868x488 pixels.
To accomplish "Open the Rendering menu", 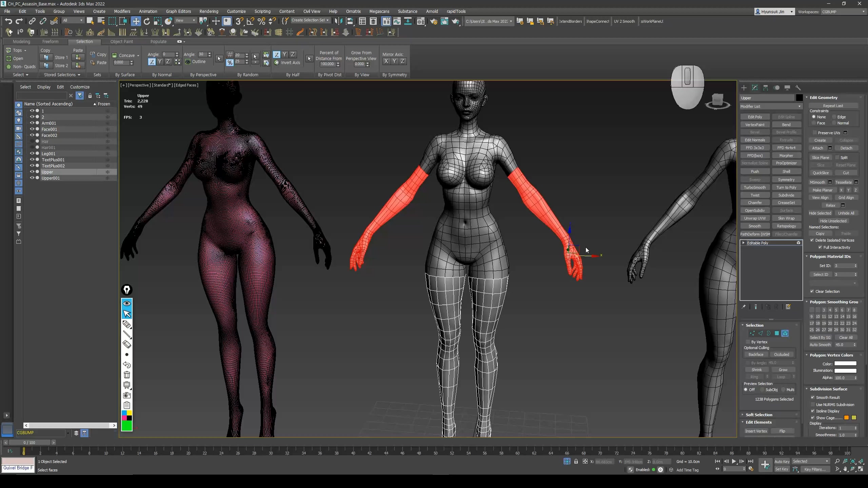I will click(x=209, y=11).
